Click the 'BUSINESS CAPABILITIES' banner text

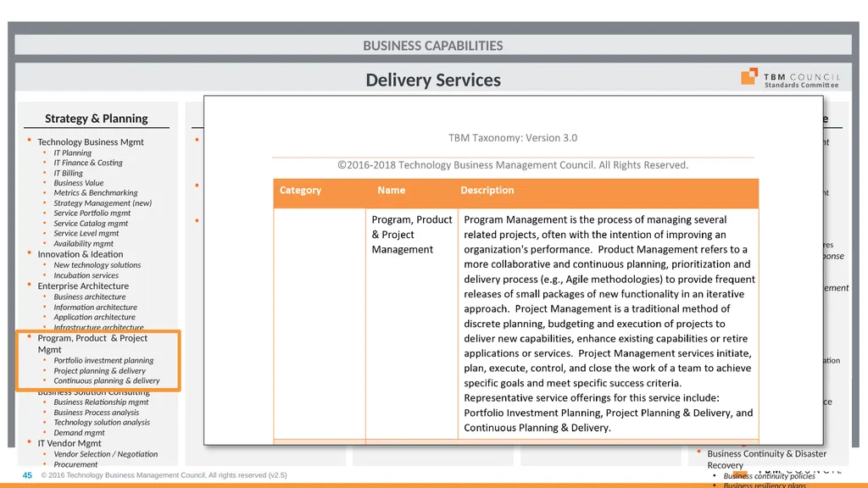pyautogui.click(x=433, y=46)
